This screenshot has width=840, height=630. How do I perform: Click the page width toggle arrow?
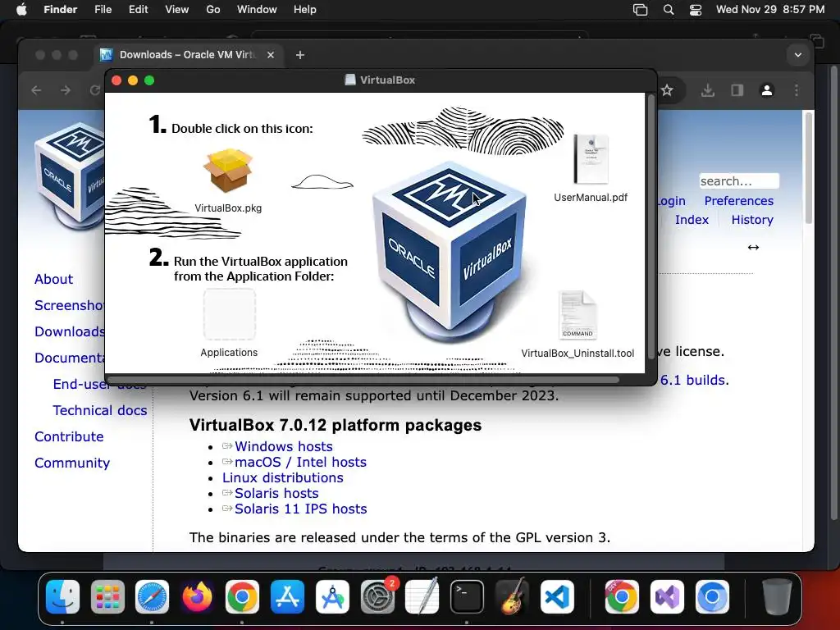[x=753, y=247]
